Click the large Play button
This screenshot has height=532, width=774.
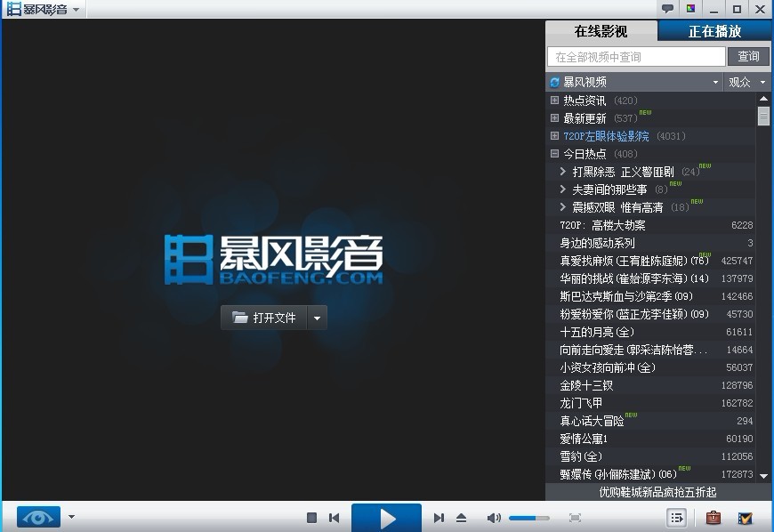click(x=386, y=518)
